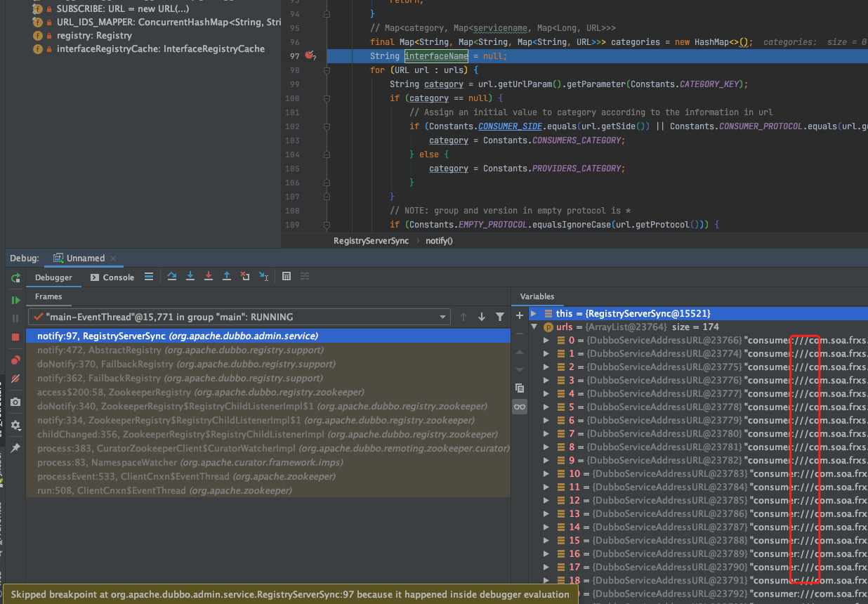The width and height of the screenshot is (868, 604).
Task: Rerun the debug session
Action: tap(15, 278)
